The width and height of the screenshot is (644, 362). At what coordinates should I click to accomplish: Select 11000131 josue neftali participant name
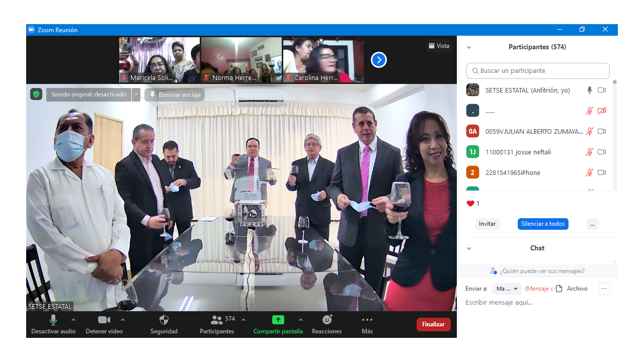pyautogui.click(x=519, y=152)
